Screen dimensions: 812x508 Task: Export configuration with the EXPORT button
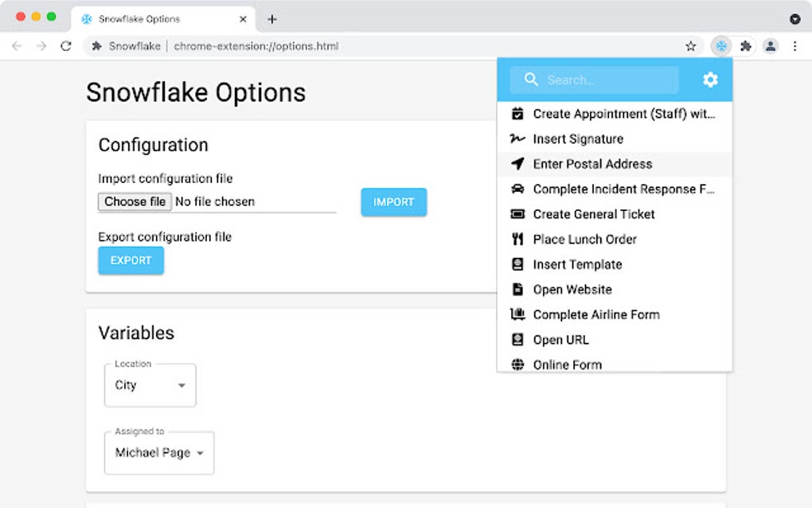point(131,260)
